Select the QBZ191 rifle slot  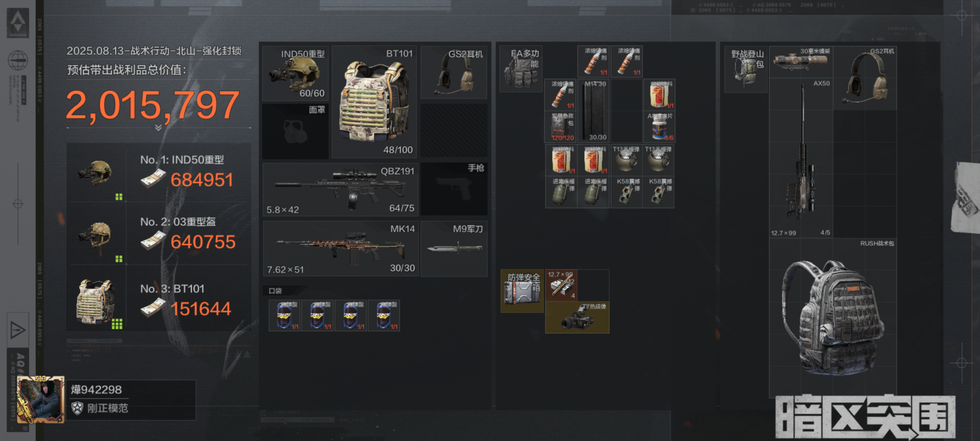[341, 189]
